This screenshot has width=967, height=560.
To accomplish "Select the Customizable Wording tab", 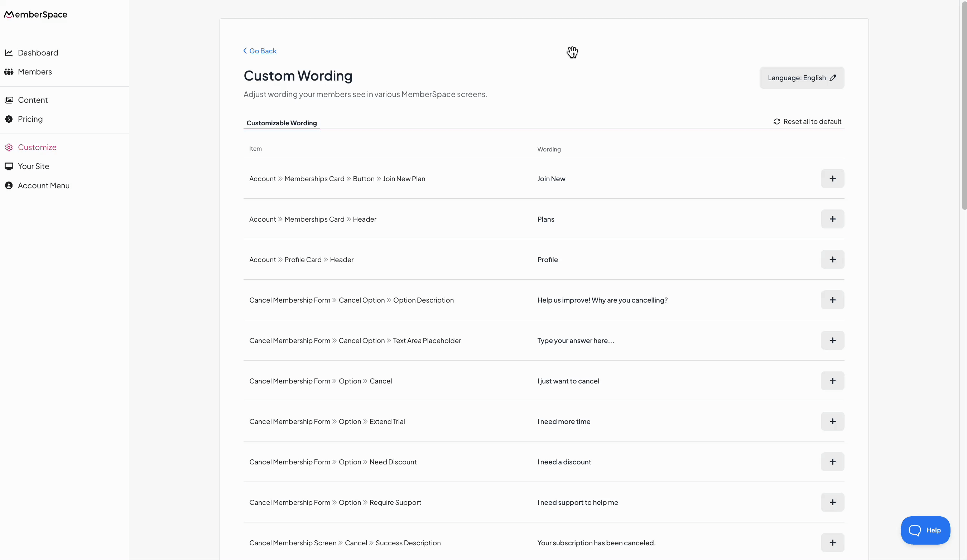I will pyautogui.click(x=282, y=123).
